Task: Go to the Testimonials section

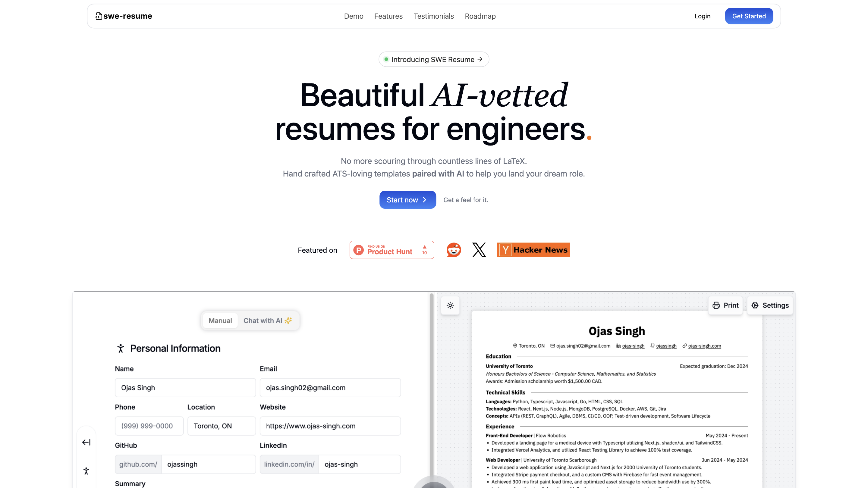Action: click(434, 16)
